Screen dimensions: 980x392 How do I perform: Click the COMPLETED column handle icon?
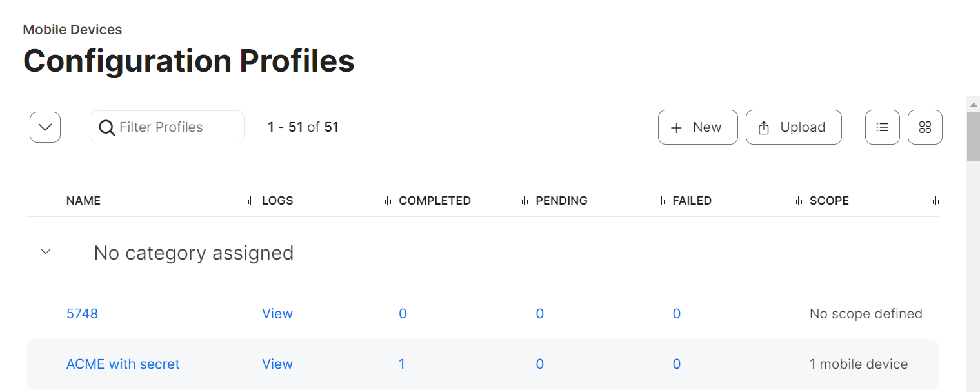pos(388,201)
